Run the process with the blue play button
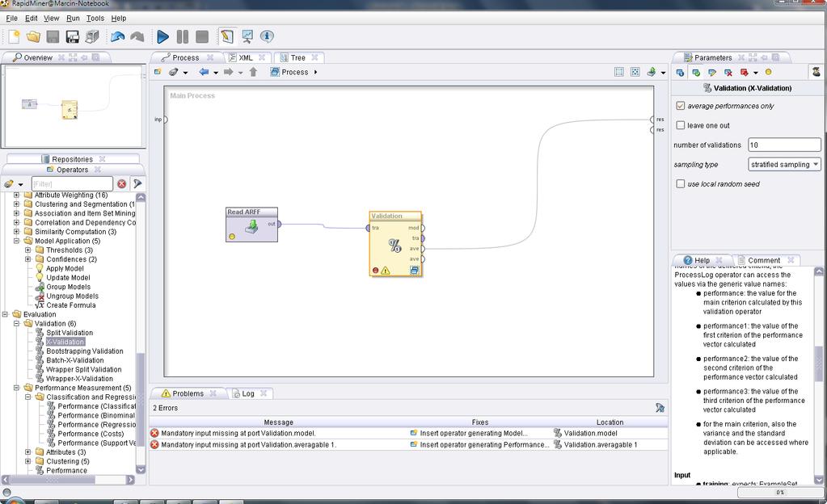The width and height of the screenshot is (827, 504). (163, 36)
